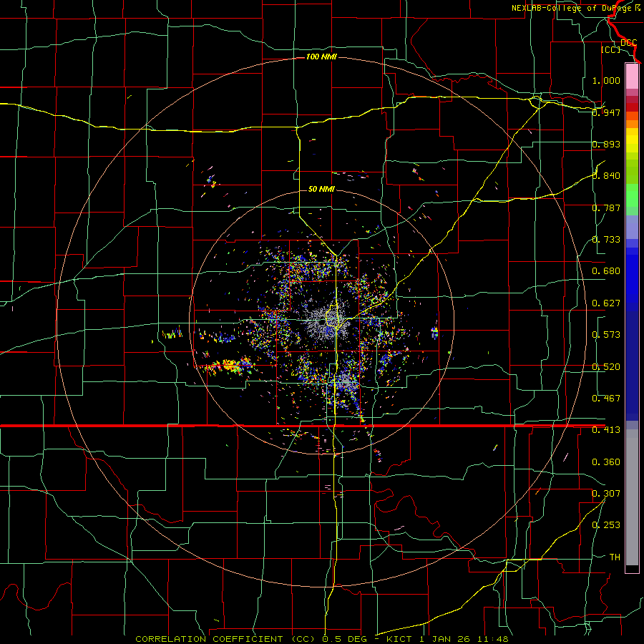Click the 0.840 scale value
This screenshot has height=644, width=644.
coord(606,176)
